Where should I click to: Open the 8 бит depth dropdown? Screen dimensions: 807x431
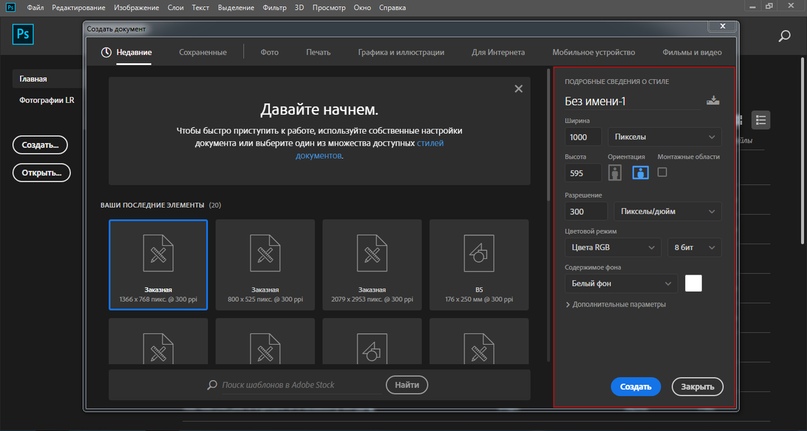694,247
